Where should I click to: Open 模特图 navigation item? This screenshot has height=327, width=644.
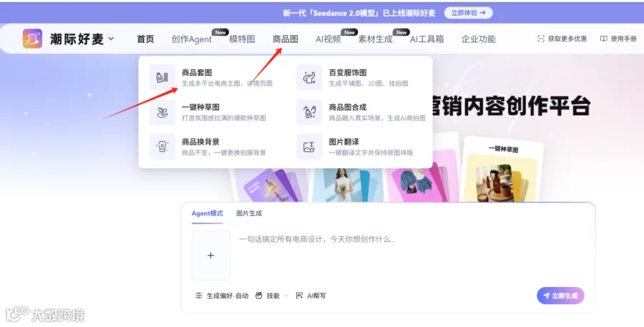(x=243, y=39)
